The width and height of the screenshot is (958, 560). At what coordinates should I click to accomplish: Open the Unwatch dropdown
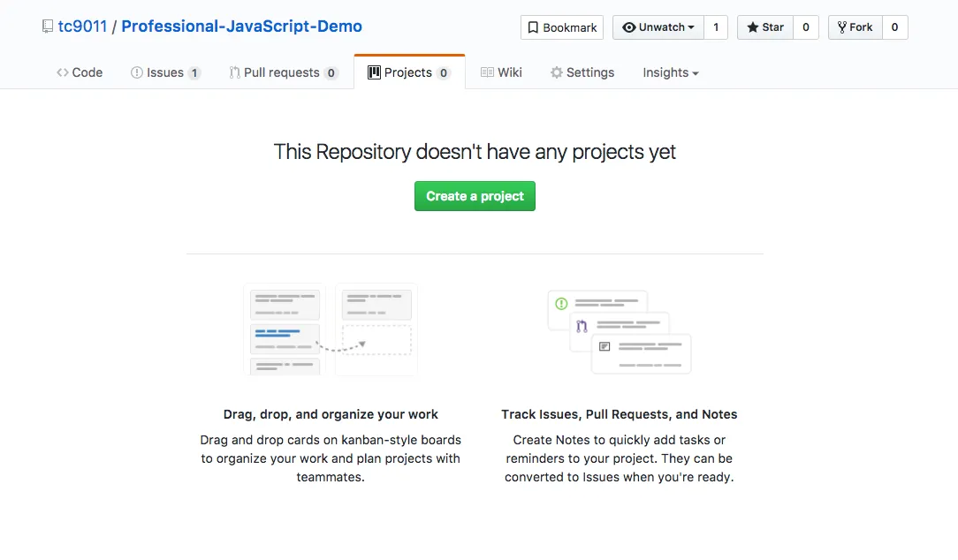pos(658,27)
